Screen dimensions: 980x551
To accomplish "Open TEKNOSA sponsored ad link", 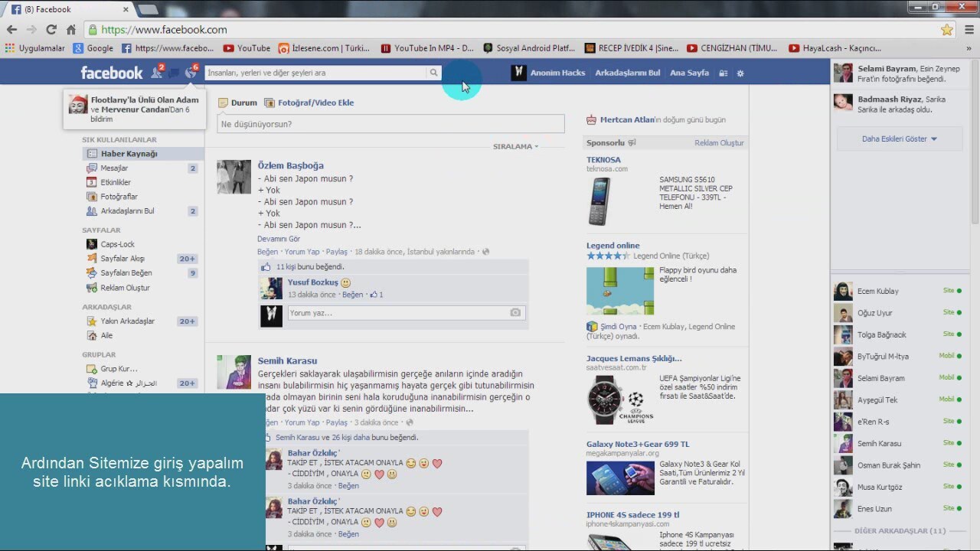I will [603, 160].
